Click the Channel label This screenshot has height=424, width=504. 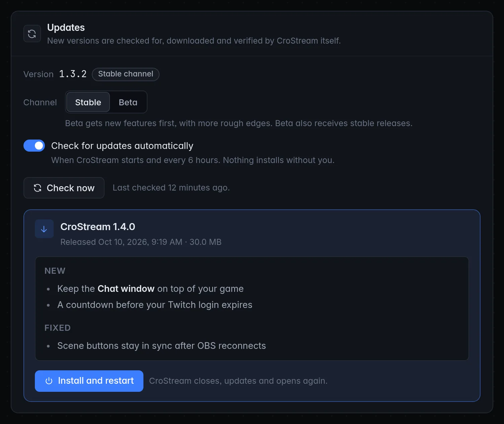pyautogui.click(x=40, y=102)
